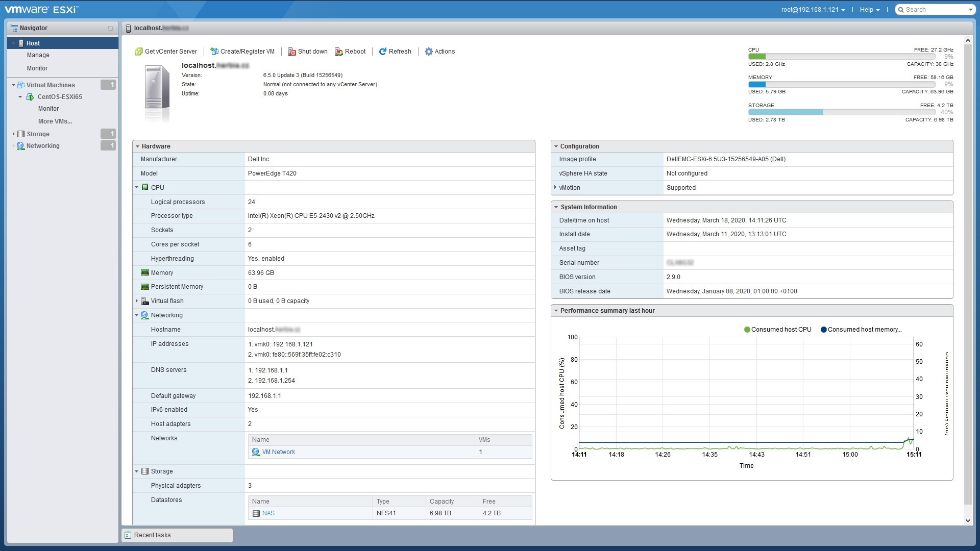Screen dimensions: 980x551
Task: Click the Refresh arrow icon
Action: (383, 52)
